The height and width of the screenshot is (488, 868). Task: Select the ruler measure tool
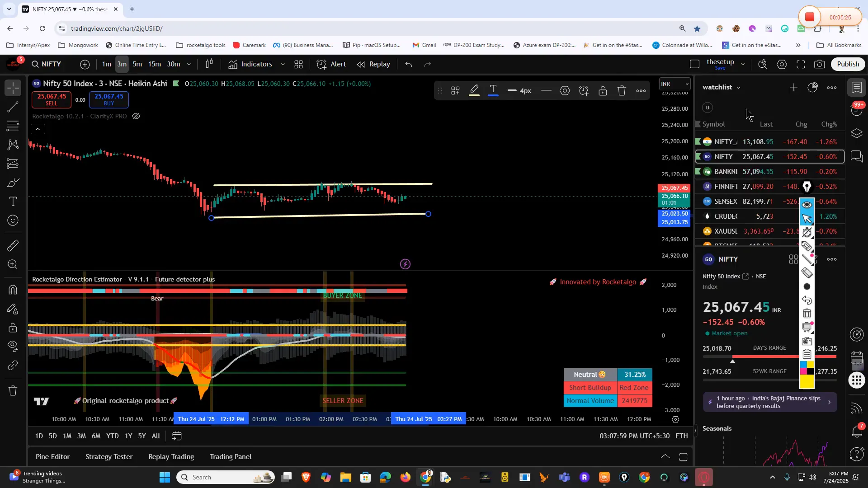[x=13, y=245]
